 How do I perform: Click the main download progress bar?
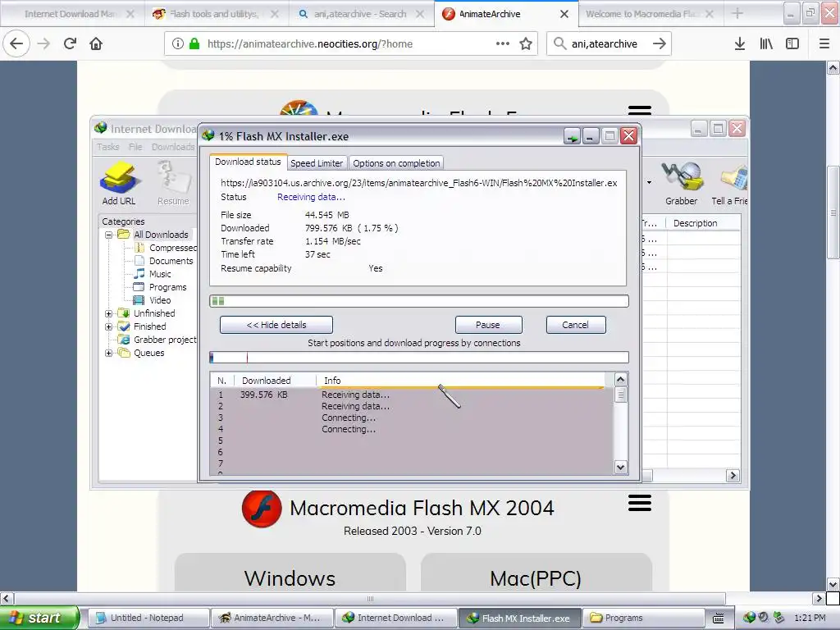coord(419,301)
